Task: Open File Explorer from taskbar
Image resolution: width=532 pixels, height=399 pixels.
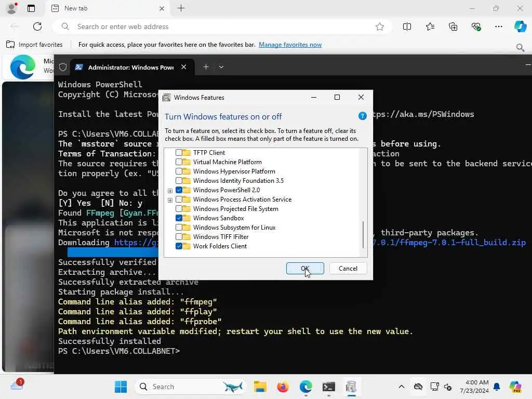Action: click(x=260, y=387)
